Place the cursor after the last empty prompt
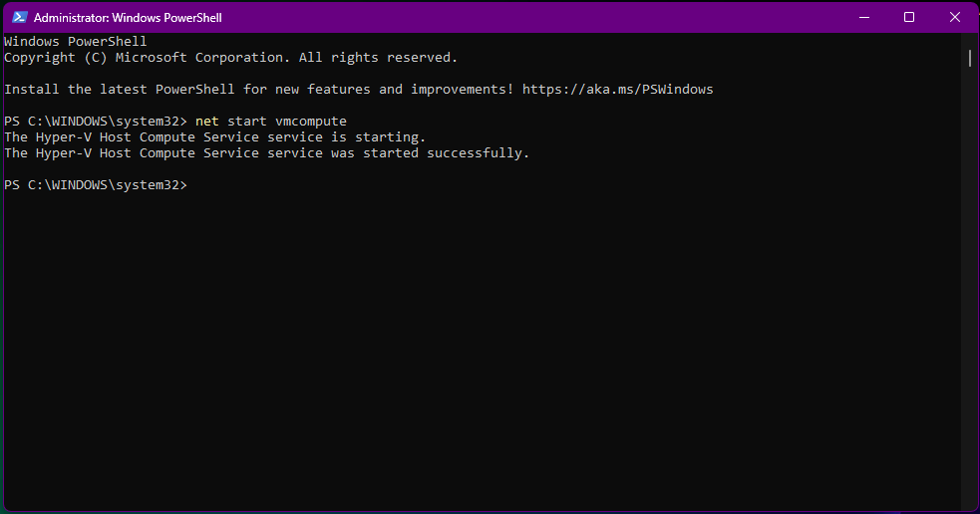 click(x=193, y=185)
